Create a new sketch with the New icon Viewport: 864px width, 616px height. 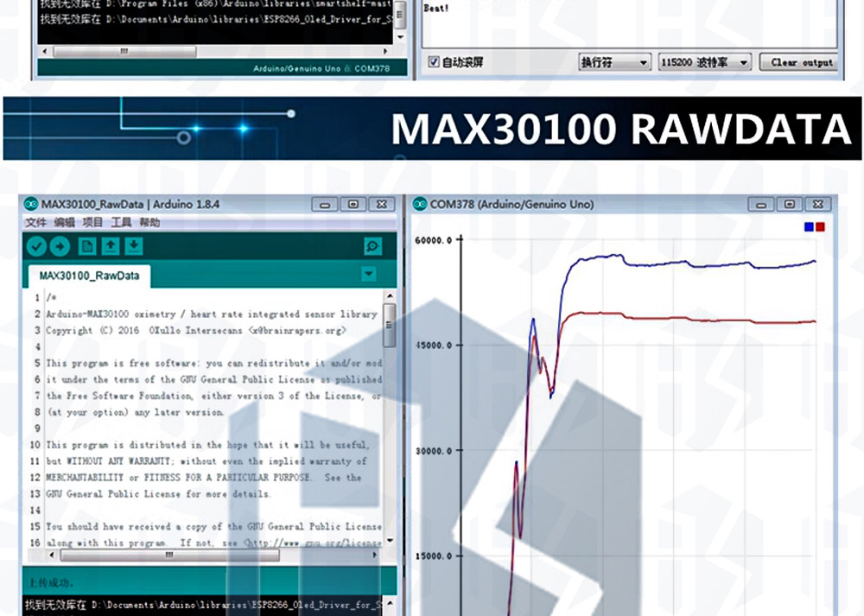(87, 246)
